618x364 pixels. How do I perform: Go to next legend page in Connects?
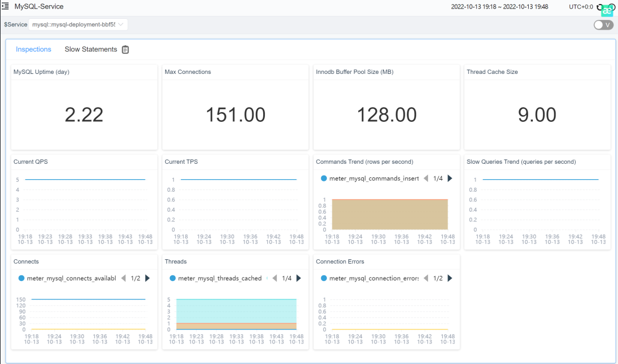[x=148, y=278]
